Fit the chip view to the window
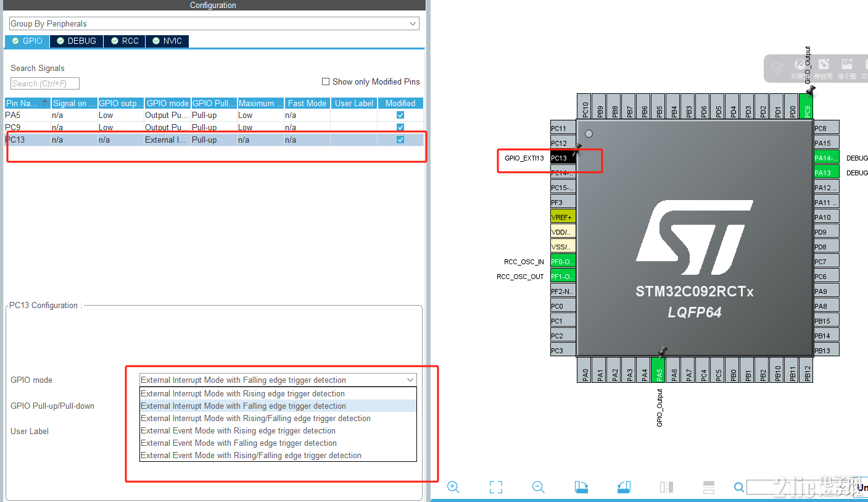The image size is (868, 502). pyautogui.click(x=496, y=487)
